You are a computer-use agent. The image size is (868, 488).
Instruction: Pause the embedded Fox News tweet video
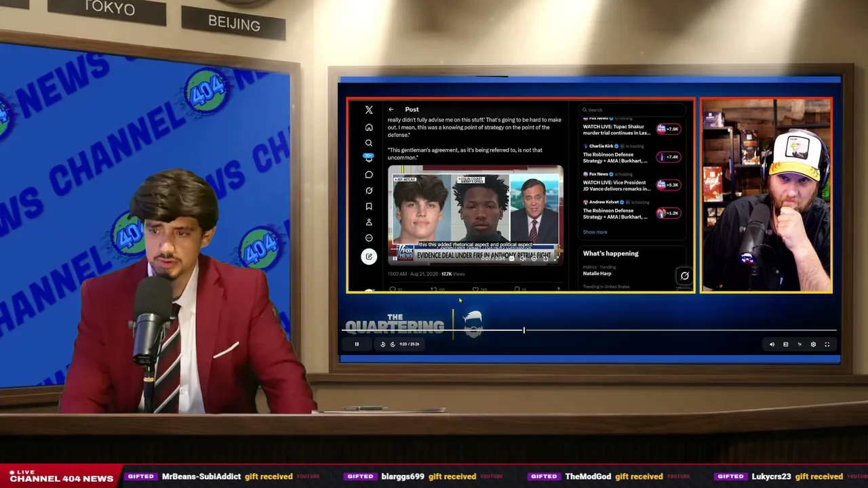coord(395,258)
